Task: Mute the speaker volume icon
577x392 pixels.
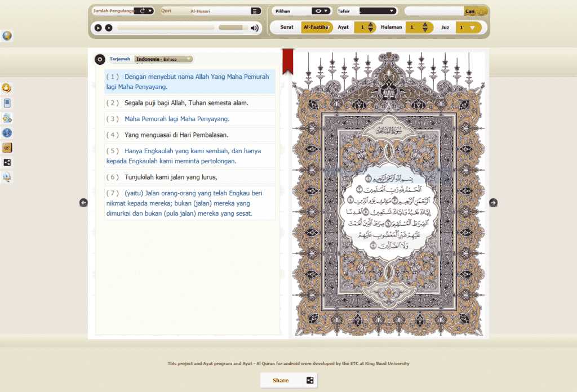Action: [x=255, y=28]
